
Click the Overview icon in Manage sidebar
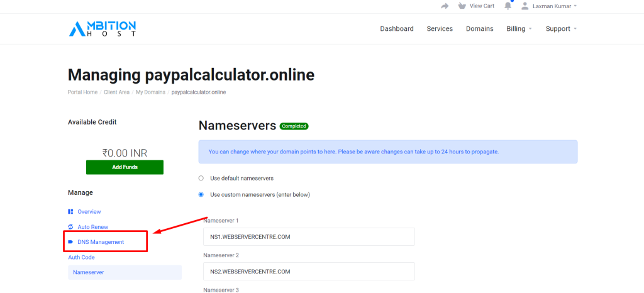[70, 212]
